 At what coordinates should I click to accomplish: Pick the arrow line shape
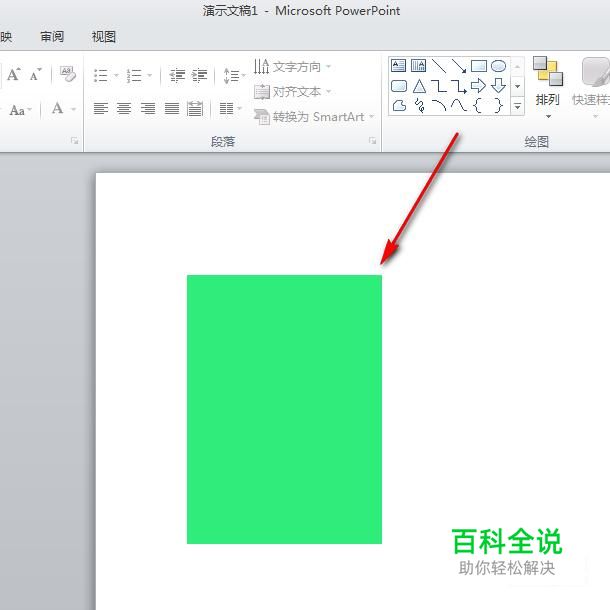click(459, 66)
